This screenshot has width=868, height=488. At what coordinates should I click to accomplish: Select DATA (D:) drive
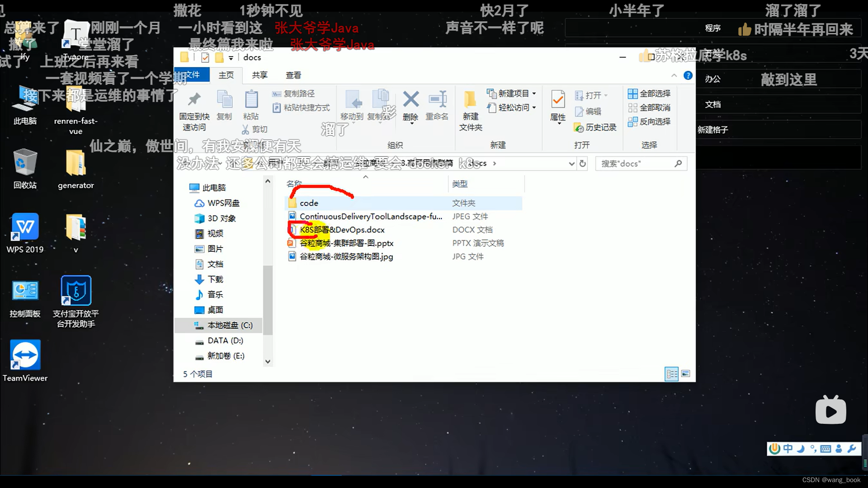coord(219,341)
